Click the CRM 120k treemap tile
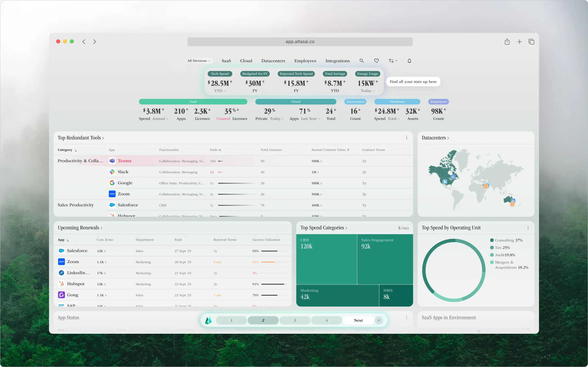 click(x=326, y=259)
